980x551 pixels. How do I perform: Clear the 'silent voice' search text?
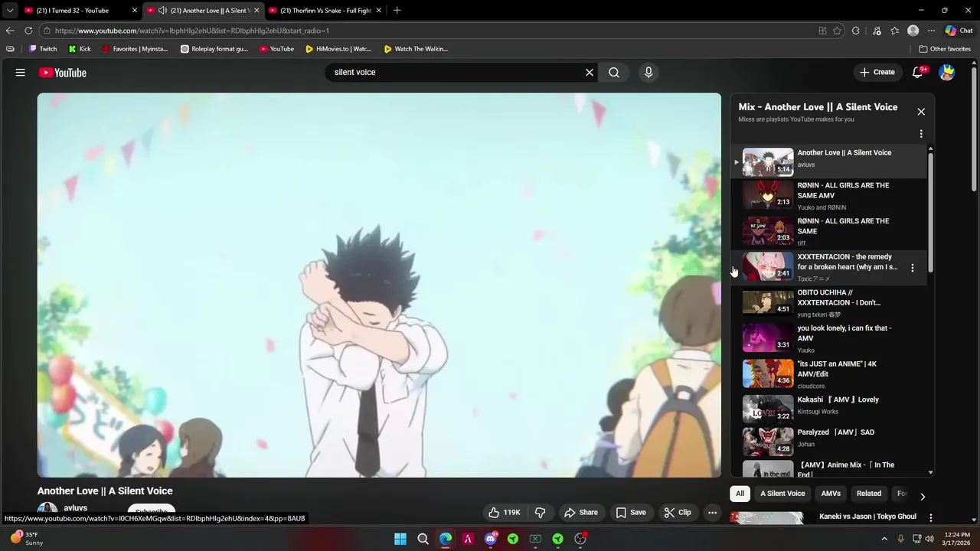point(590,73)
